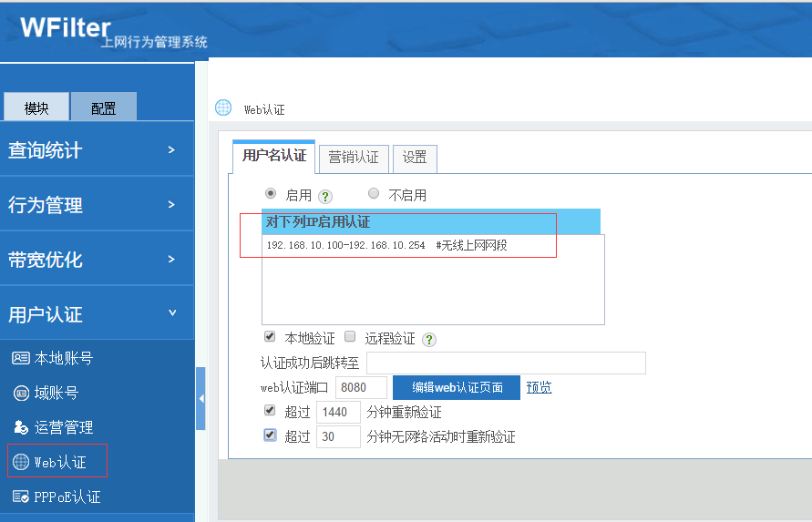This screenshot has width=812, height=522.
Task: Enable the 远程验证 checkbox
Action: tap(350, 337)
